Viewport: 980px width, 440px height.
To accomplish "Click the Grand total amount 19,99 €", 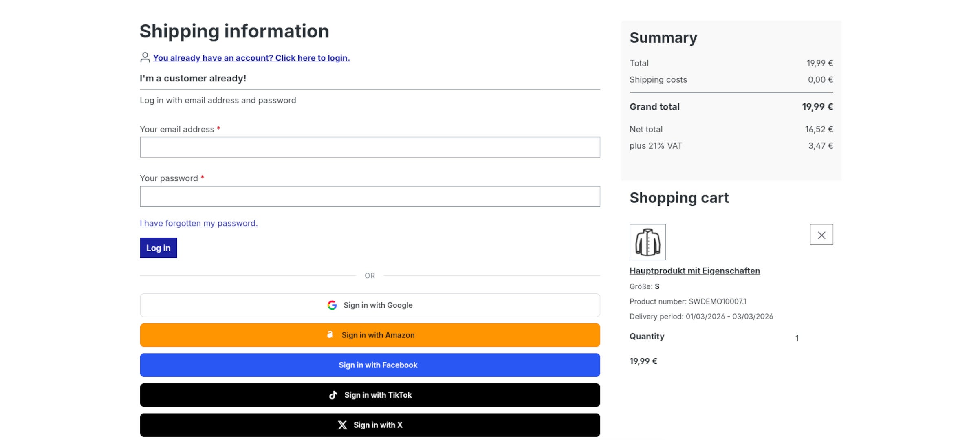I will pos(817,107).
